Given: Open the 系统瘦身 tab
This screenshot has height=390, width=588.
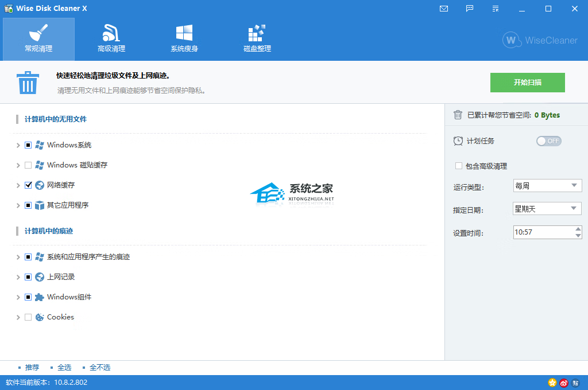Looking at the screenshot, I should [184, 39].
